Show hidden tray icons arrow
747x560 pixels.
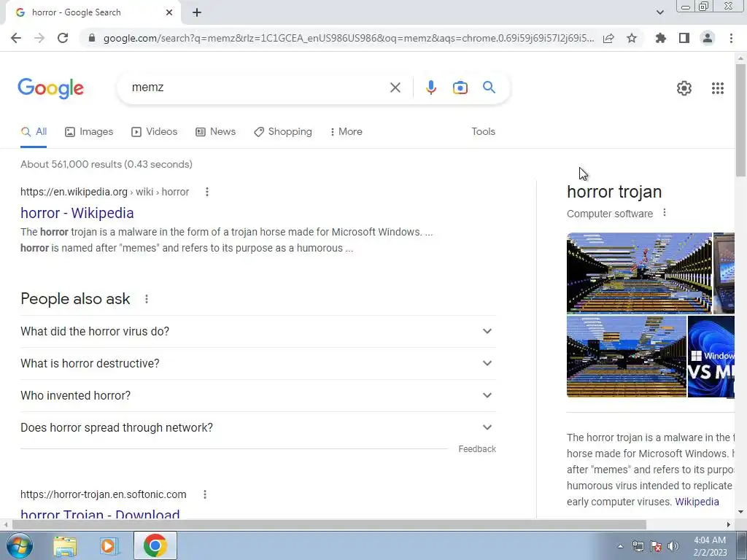click(620, 546)
